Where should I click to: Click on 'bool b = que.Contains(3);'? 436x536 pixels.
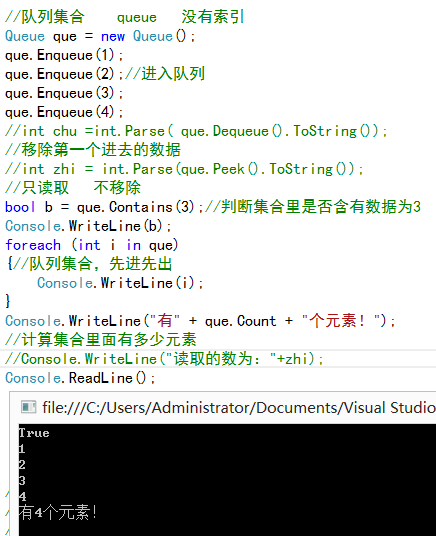tap(104, 207)
